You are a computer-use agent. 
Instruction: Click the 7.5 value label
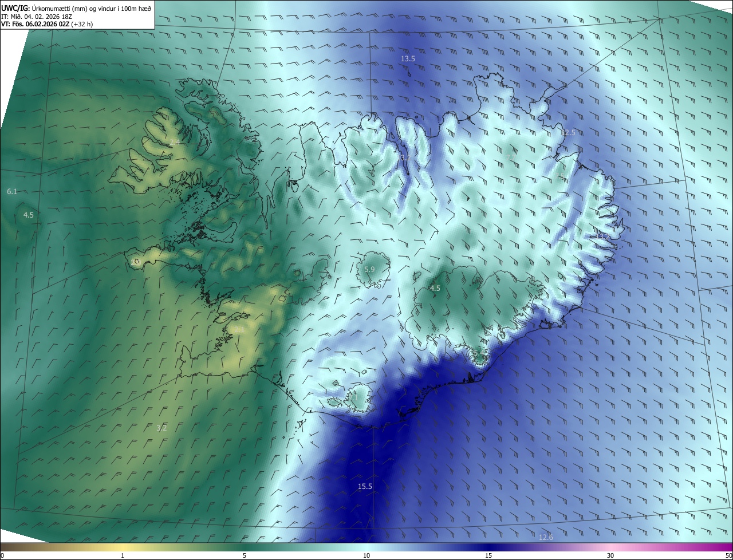pos(559,176)
